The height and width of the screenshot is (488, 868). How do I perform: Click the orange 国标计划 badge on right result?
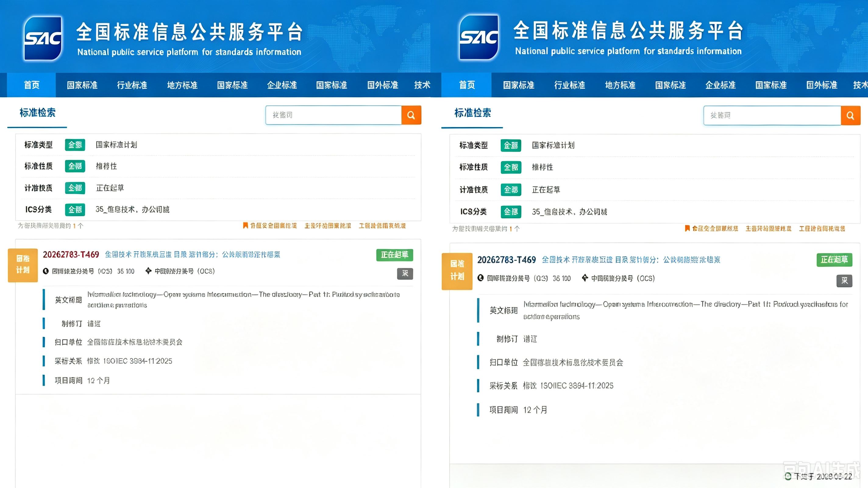(x=457, y=271)
